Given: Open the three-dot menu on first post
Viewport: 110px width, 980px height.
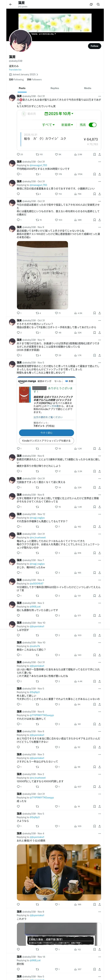Looking at the screenshot, I should tap(100, 96).
